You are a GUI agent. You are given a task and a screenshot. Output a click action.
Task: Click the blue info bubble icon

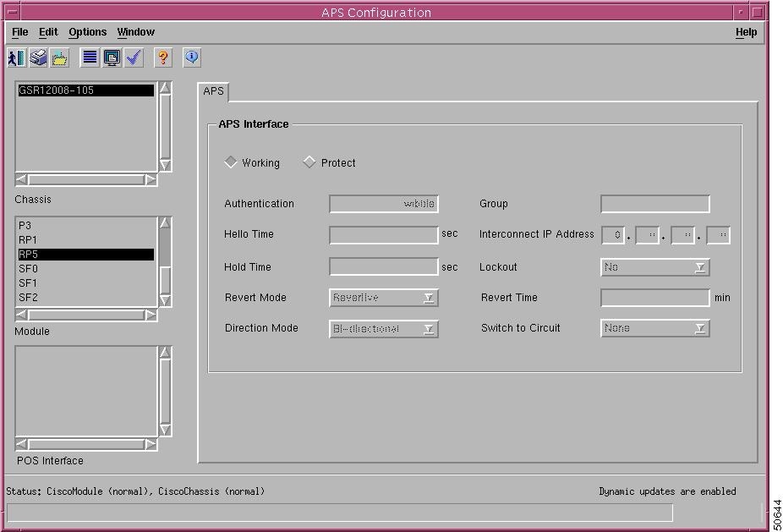pos(192,58)
